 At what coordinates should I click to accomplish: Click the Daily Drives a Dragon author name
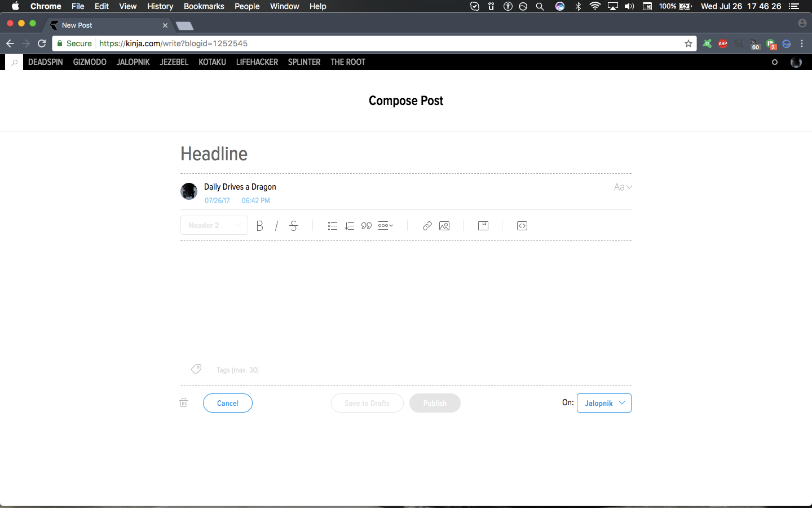coord(240,187)
